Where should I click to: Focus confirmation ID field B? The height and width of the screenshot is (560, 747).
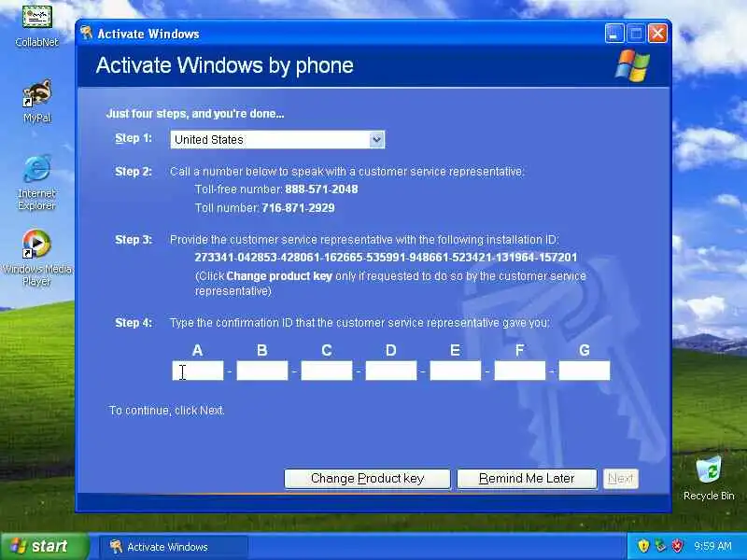coord(262,371)
